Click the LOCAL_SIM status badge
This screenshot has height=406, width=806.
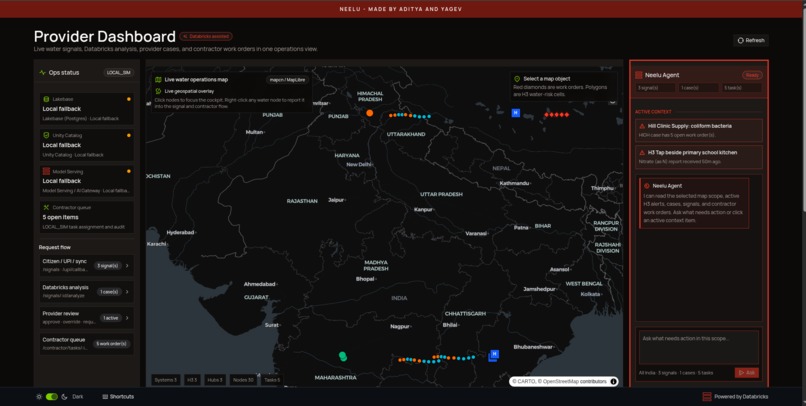click(118, 73)
